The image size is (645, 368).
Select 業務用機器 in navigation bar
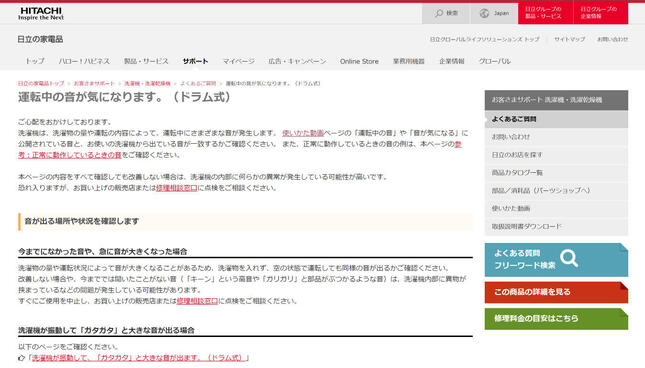coord(408,61)
